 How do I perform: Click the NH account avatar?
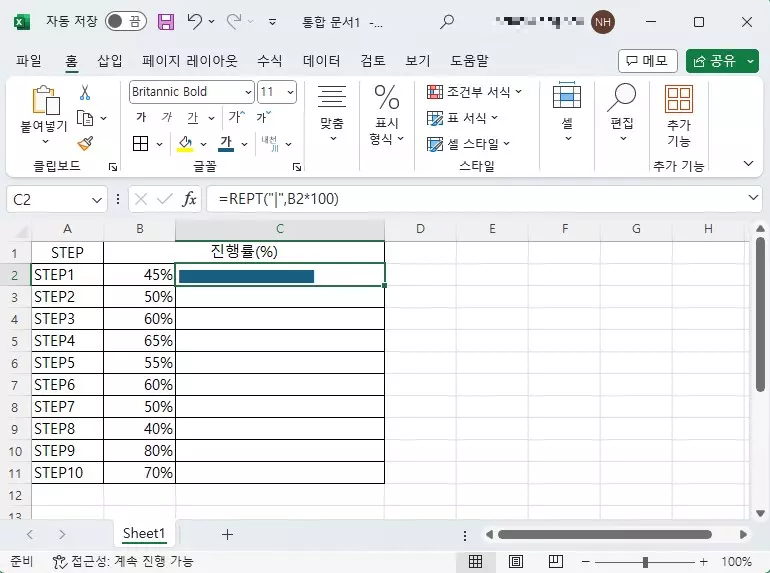[603, 22]
